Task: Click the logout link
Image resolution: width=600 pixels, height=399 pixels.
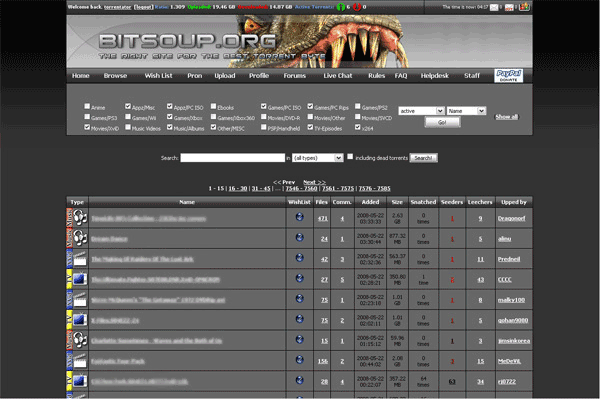Action: [x=143, y=7]
